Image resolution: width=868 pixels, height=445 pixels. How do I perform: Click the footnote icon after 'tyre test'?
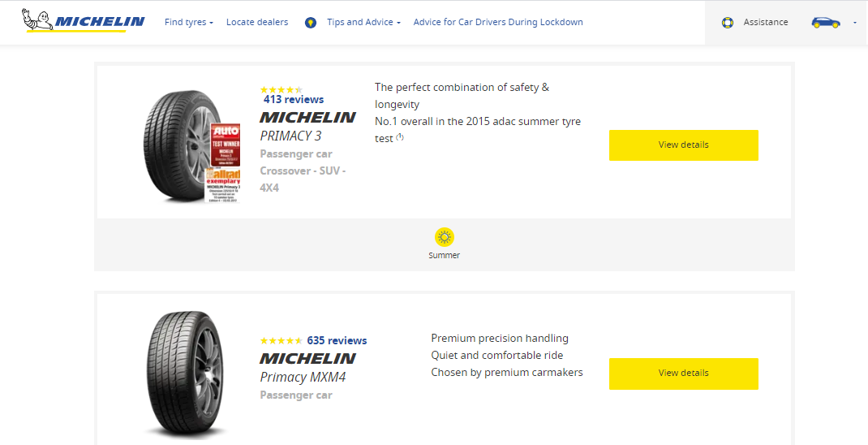tap(400, 137)
